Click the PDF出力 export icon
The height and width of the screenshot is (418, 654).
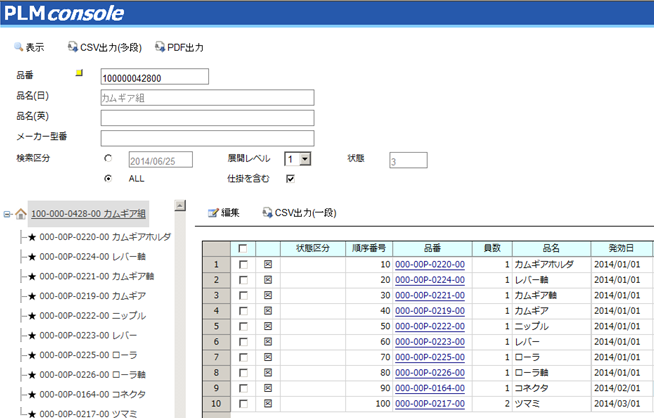pos(160,47)
